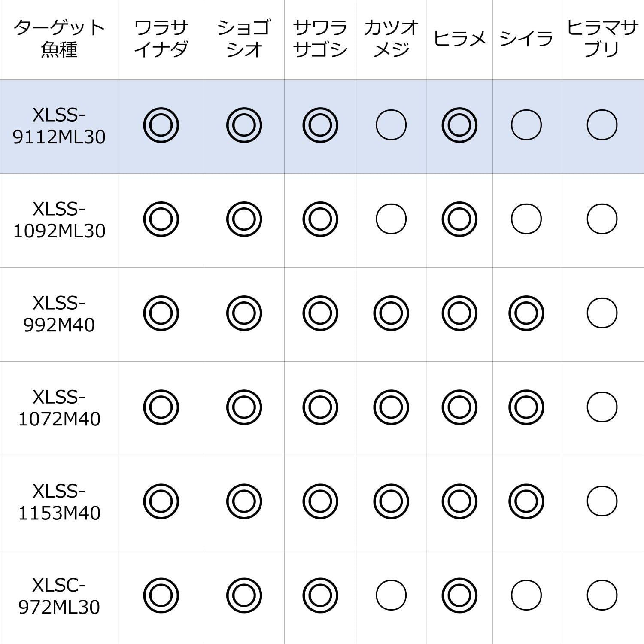Click the サワラ サゴシ column header
The width and height of the screenshot is (644, 644).
(x=320, y=39)
